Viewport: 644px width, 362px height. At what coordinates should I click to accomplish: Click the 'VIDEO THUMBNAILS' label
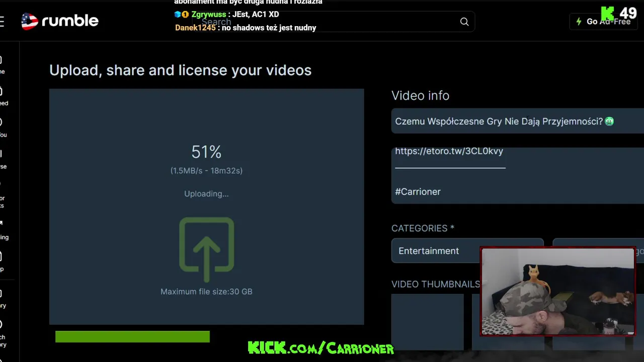click(436, 284)
